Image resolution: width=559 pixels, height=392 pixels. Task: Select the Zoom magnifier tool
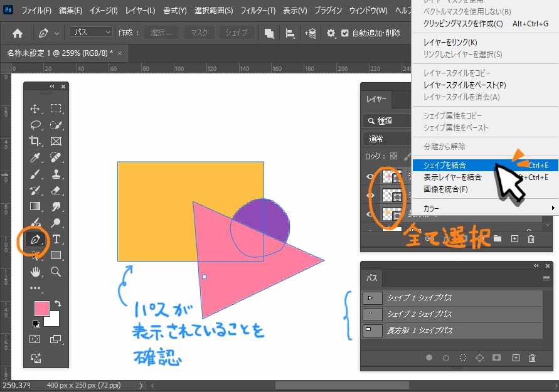point(56,272)
